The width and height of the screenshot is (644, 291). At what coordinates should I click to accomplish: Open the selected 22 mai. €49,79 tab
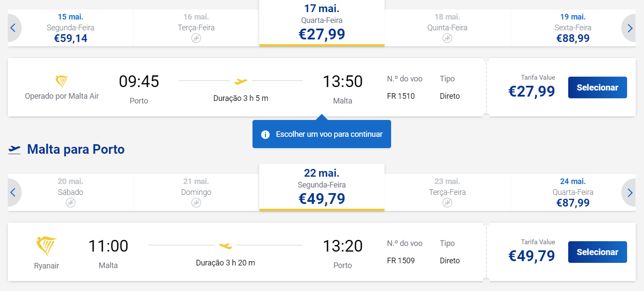[x=322, y=187]
